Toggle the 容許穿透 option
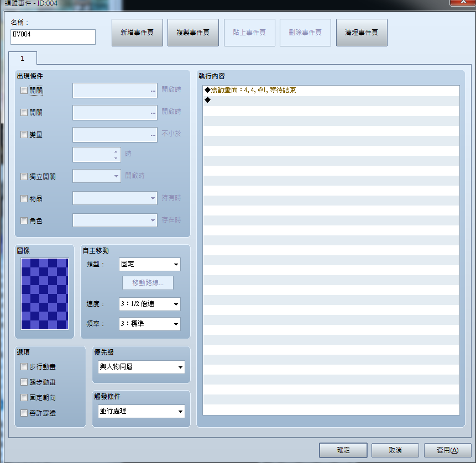This screenshot has width=476, height=463. [x=24, y=413]
